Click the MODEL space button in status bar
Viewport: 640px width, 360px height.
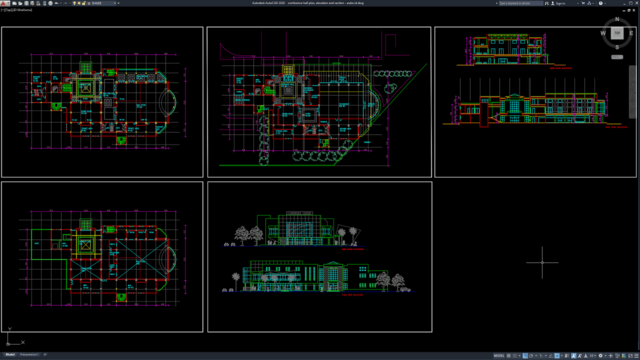point(499,356)
